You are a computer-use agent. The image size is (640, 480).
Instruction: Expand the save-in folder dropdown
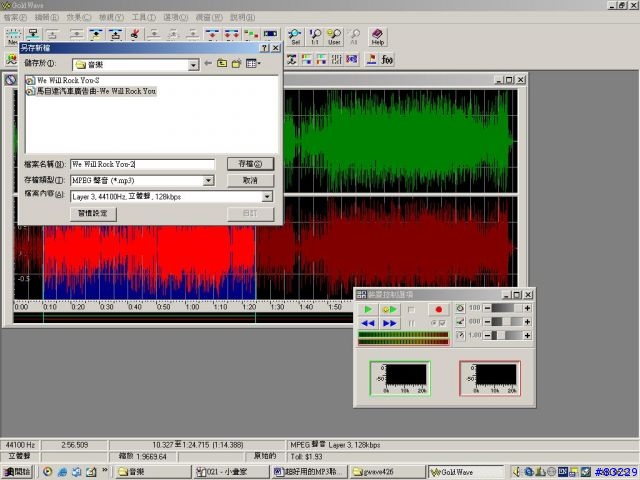coord(193,65)
